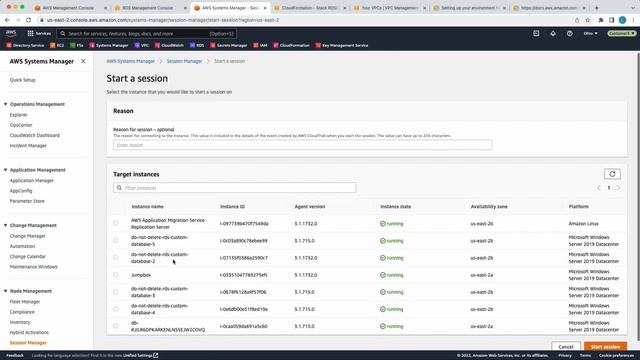Click the AWS logo home icon

click(11, 33)
